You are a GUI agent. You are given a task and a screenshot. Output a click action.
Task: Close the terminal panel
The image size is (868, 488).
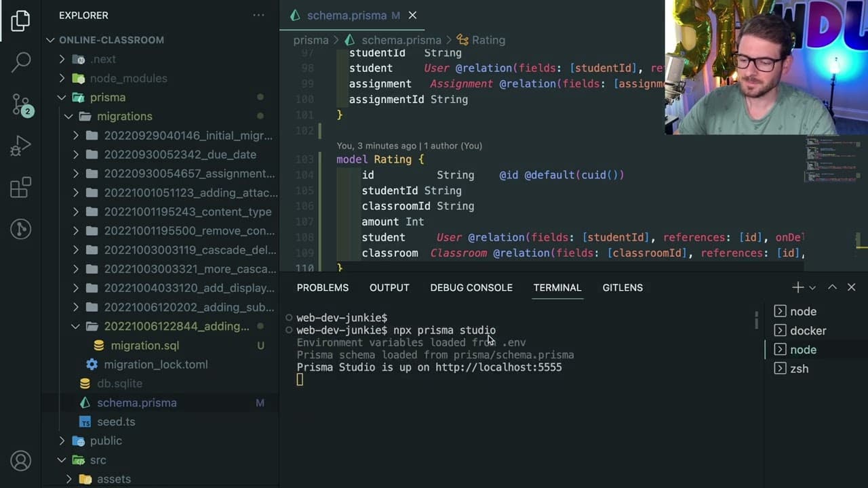coord(851,287)
